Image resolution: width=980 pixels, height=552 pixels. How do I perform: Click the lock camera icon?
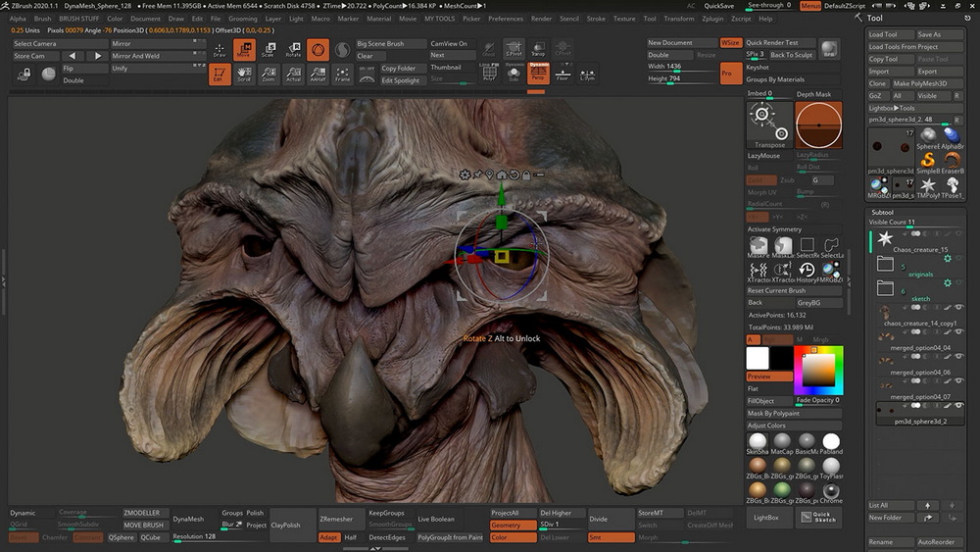(24, 75)
